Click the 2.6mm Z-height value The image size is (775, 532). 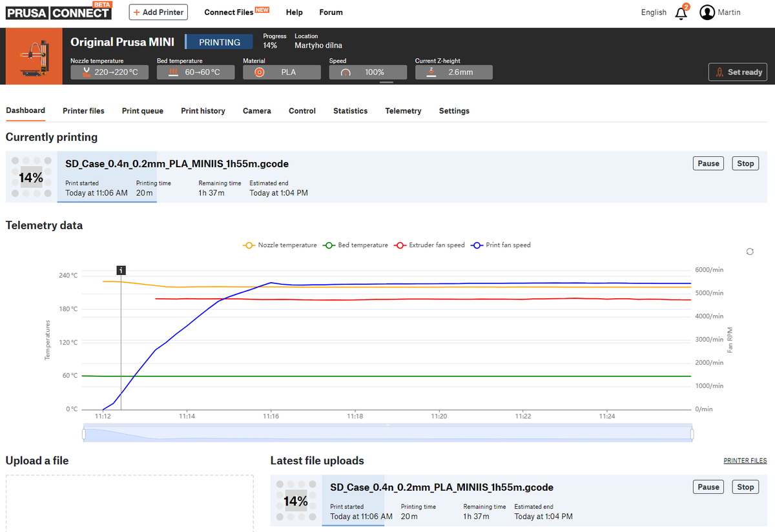click(x=460, y=72)
